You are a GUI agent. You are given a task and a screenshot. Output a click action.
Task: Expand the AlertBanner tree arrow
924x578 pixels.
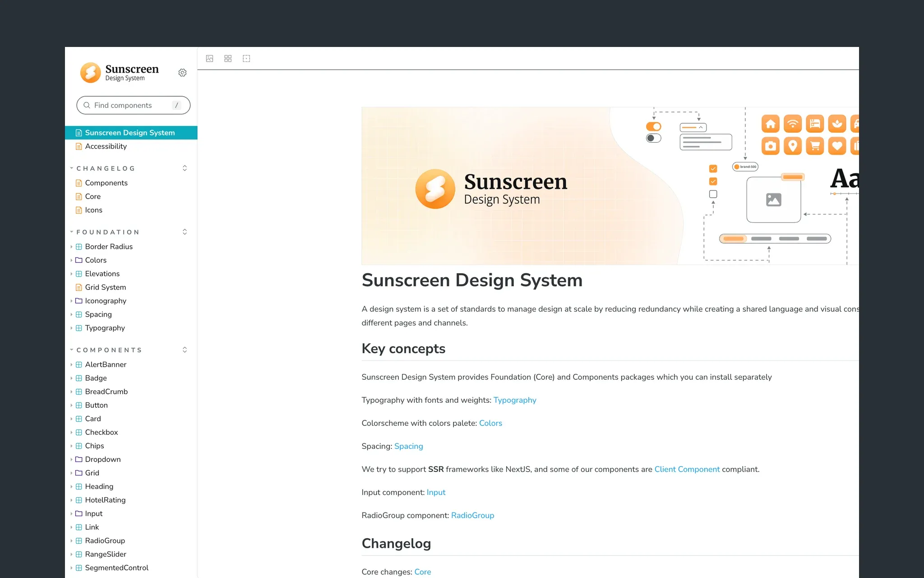tap(71, 364)
